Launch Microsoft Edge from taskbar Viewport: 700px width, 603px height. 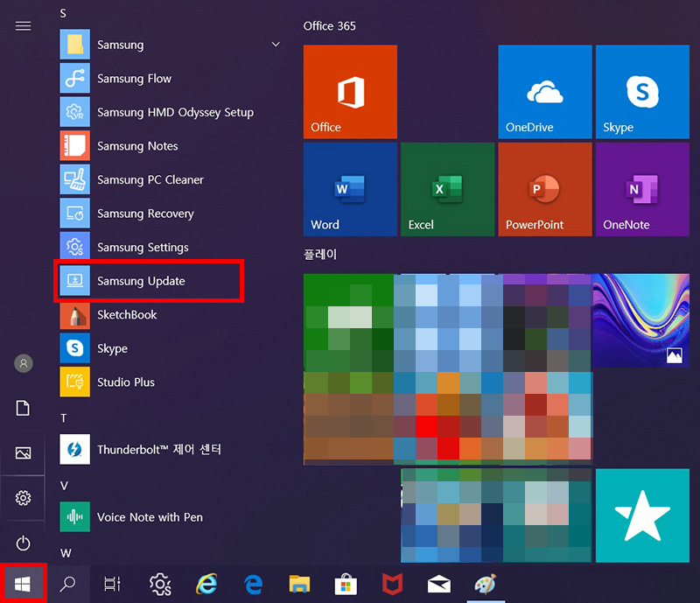tap(253, 584)
